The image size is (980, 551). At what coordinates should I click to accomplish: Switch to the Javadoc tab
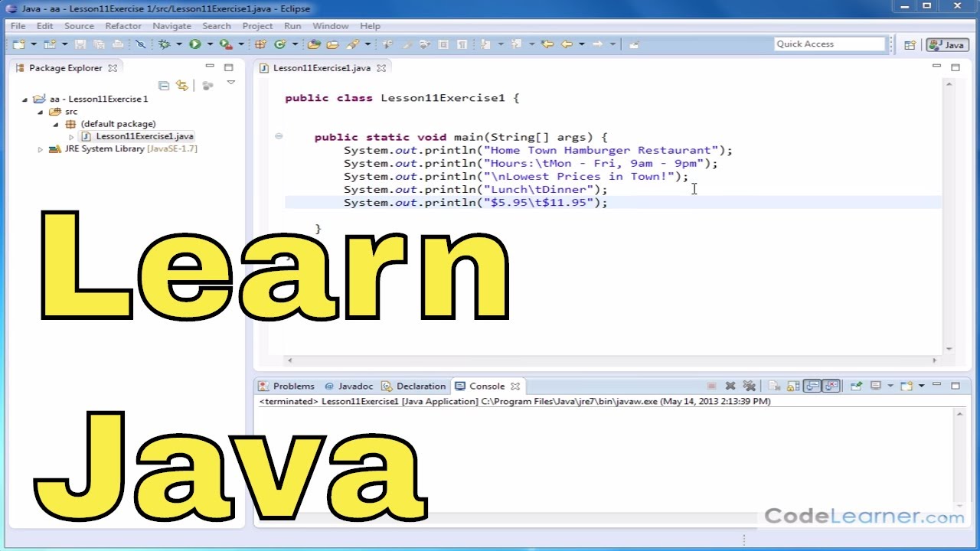coord(349,386)
